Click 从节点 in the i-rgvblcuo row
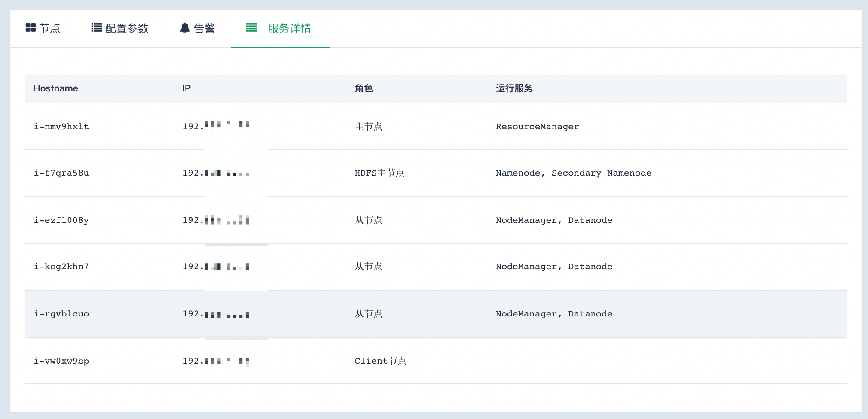This screenshot has width=868, height=419. point(368,314)
